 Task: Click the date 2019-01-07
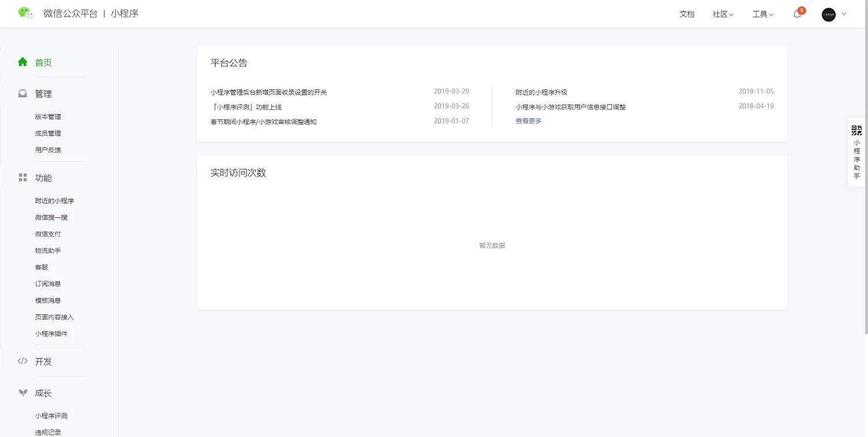(451, 121)
